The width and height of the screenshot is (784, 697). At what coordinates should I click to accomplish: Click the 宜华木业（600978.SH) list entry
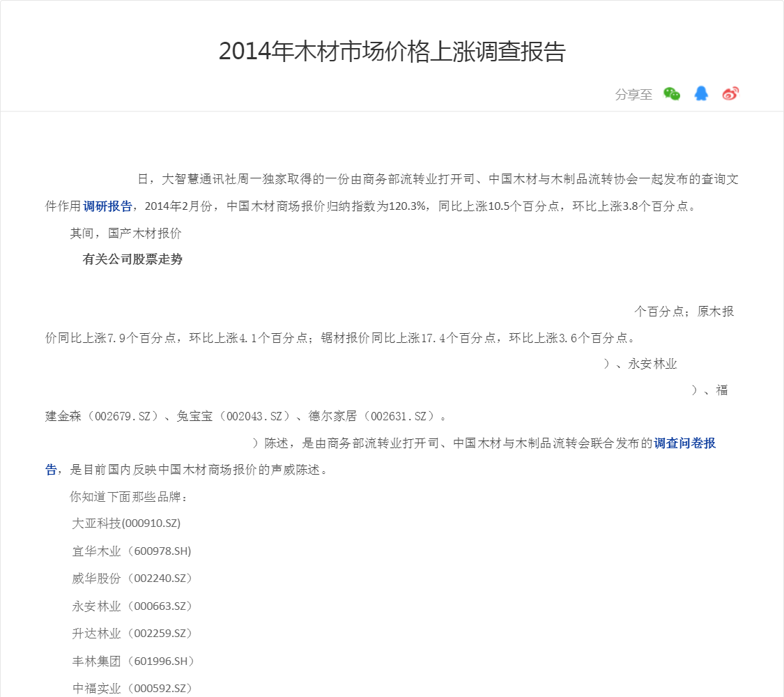point(132,551)
